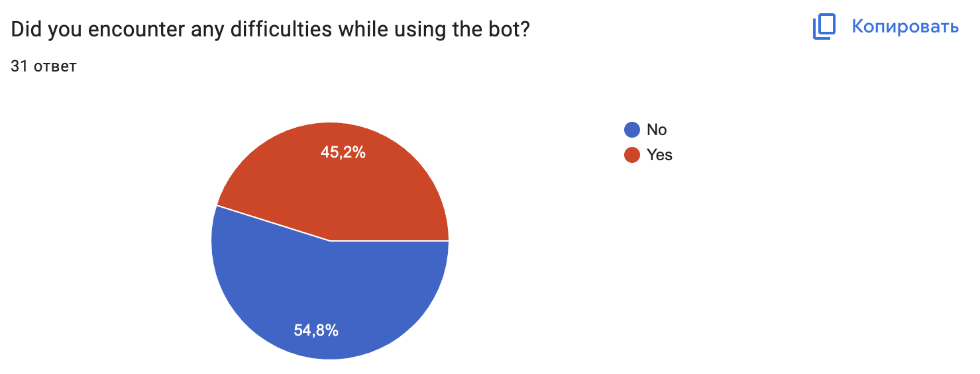Click the word "using" in the question title
The height and width of the screenshot is (374, 980).
413,30
